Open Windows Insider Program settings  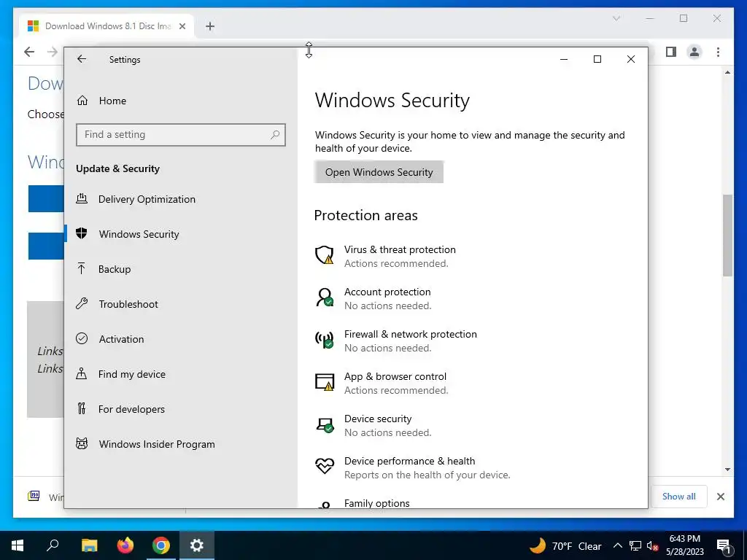coord(181,444)
